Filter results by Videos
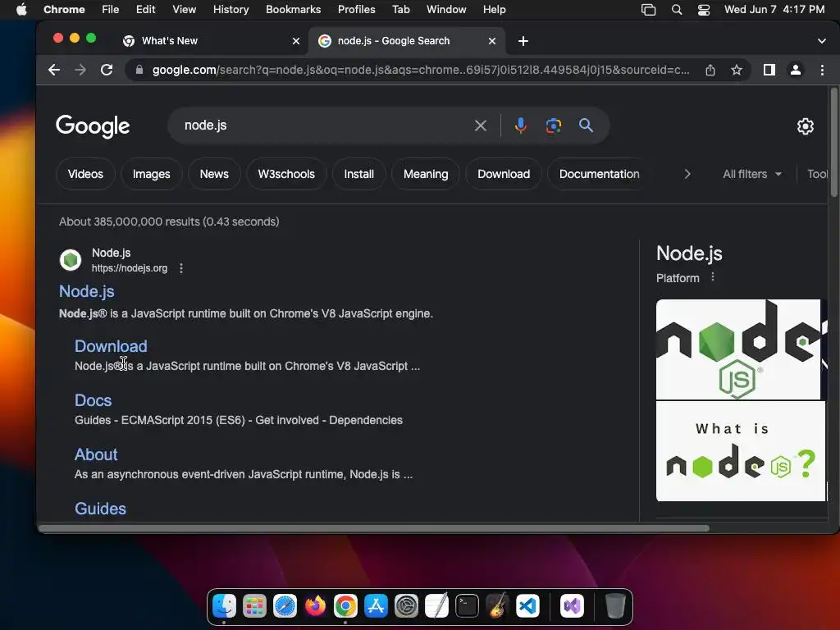840x630 pixels. coord(85,174)
